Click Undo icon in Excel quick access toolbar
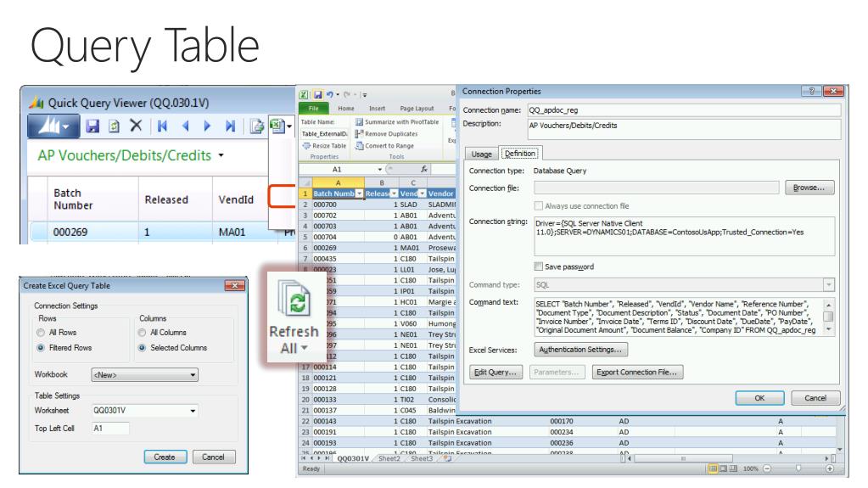 click(330, 95)
